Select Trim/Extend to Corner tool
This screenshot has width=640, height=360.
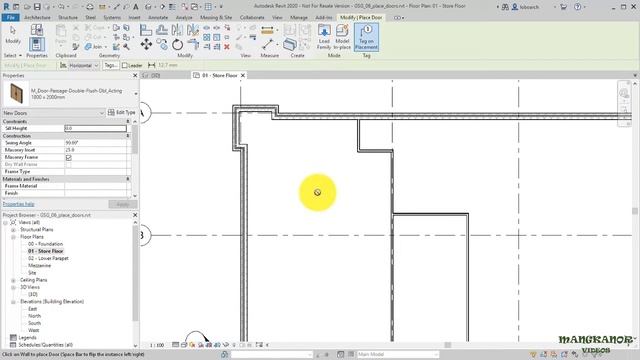pyautogui.click(x=193, y=44)
